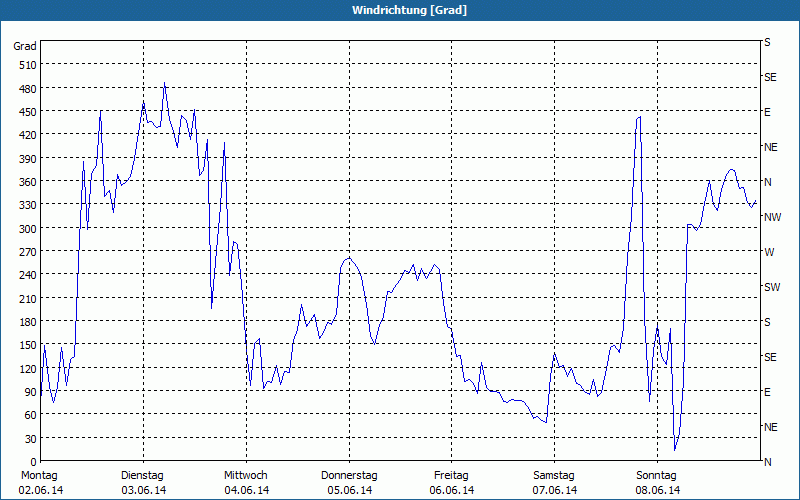Click the date 02.06.14 on the axis
The width and height of the screenshot is (800, 500).
click(x=40, y=490)
